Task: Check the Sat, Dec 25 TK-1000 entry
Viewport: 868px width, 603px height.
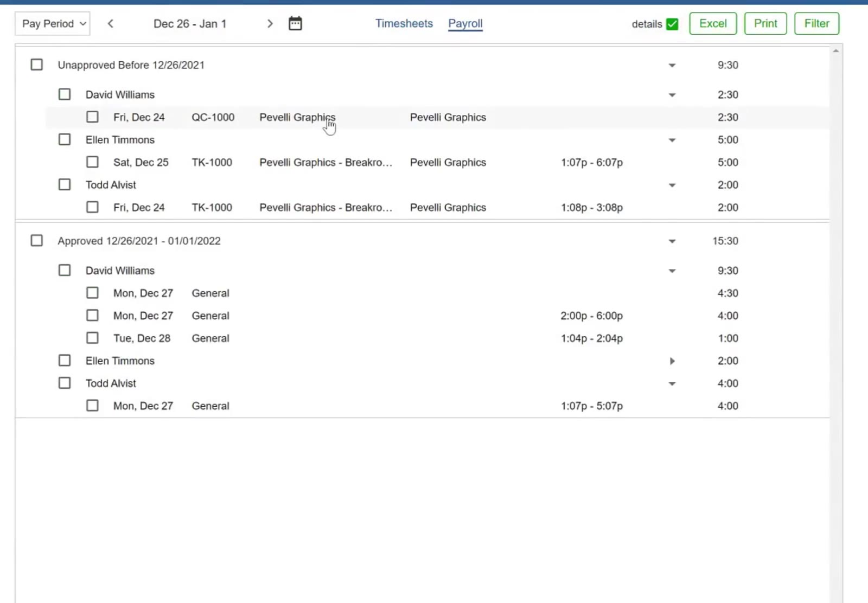Action: (x=93, y=162)
